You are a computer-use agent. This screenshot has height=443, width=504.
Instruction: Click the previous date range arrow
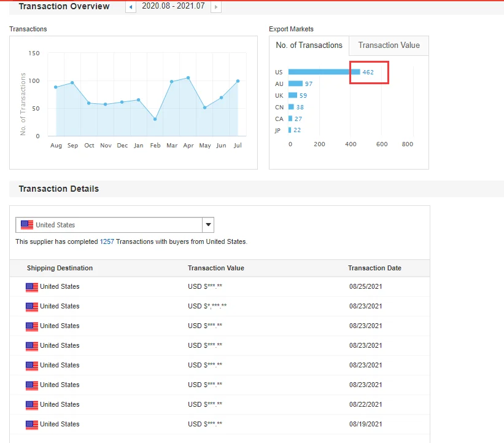coord(131,7)
